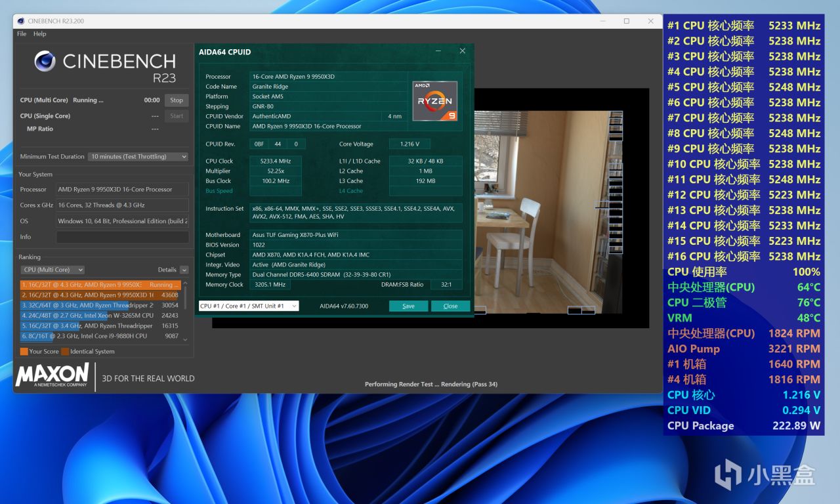Click the Performing Render Test status text
Screen dimensions: 840x504
(431, 384)
